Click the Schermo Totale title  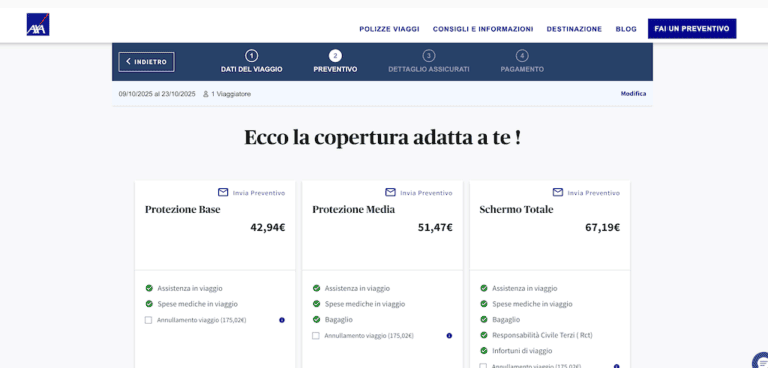(x=516, y=210)
